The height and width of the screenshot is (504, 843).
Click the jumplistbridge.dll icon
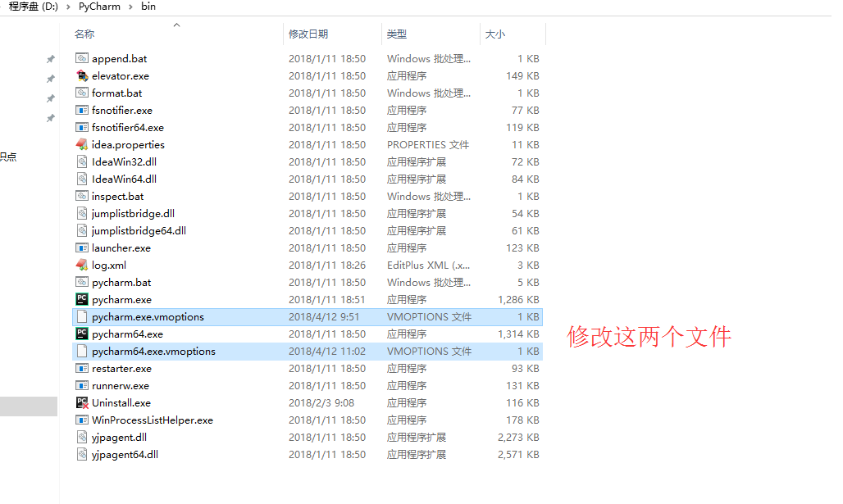82,213
